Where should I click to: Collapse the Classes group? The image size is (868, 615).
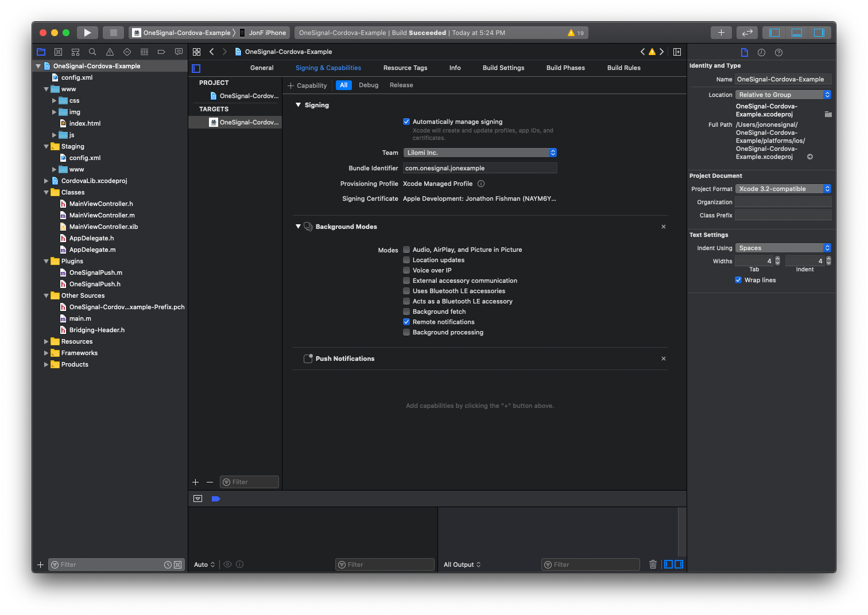pos(46,192)
